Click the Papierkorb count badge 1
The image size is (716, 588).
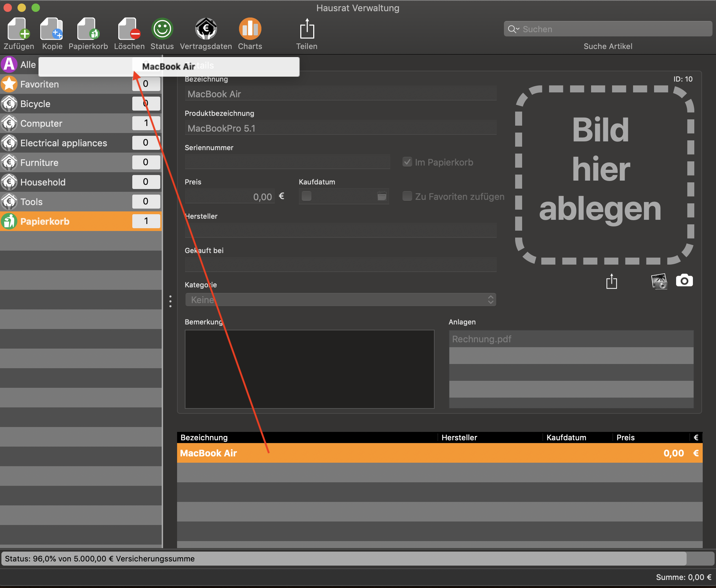click(x=146, y=221)
